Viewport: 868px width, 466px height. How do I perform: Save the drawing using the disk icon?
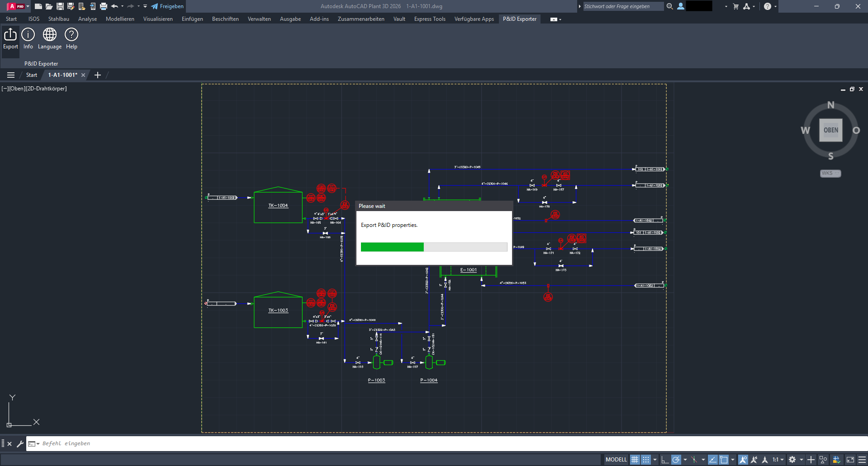(59, 6)
